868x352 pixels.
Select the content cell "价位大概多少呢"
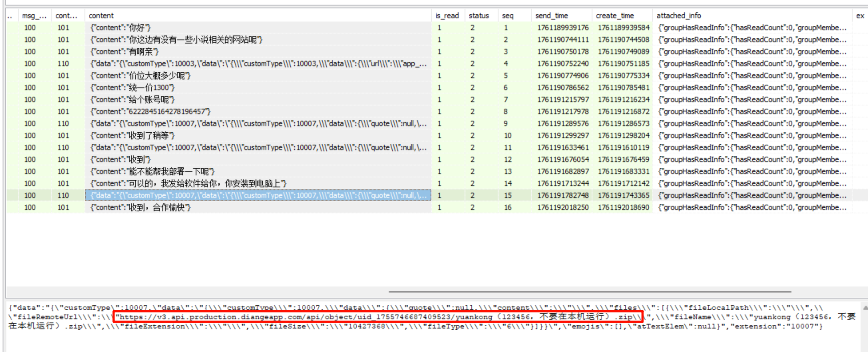pos(141,75)
